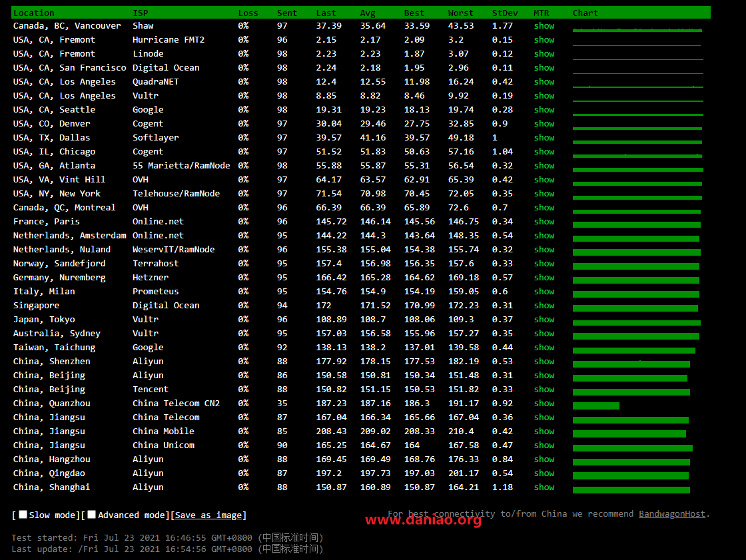Enable the Advanced mode checkbox
Viewport: 746px width, 560px height.
92,514
